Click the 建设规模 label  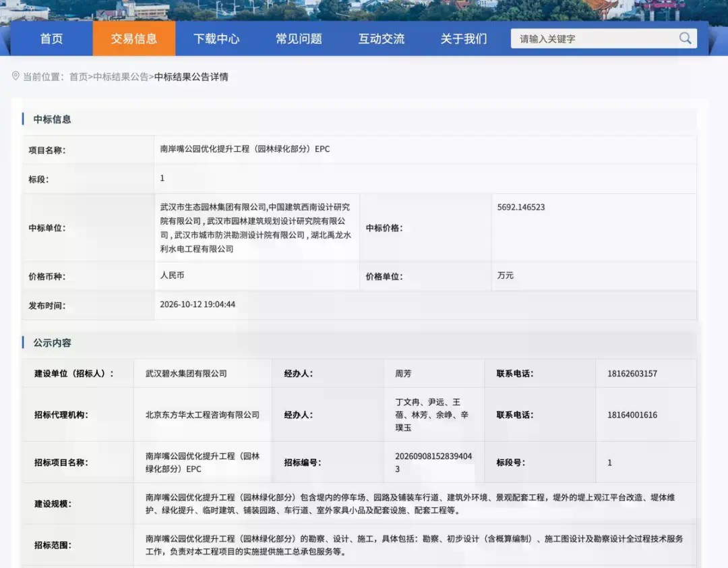[x=53, y=504]
